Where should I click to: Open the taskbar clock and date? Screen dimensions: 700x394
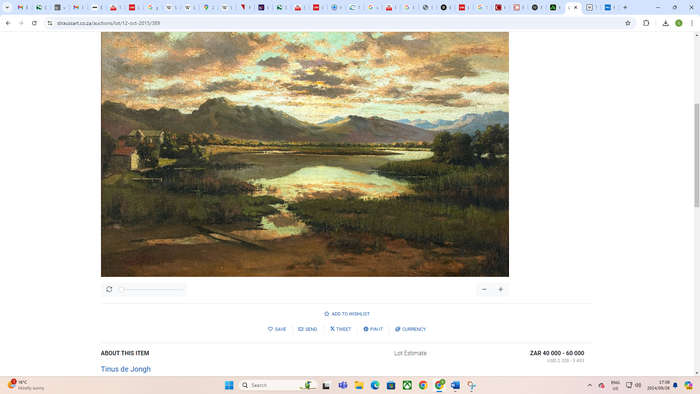click(x=658, y=385)
